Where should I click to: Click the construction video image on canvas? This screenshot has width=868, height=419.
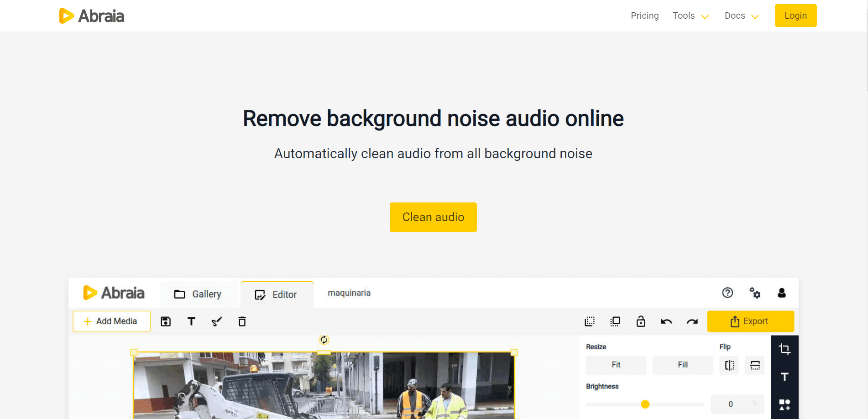pos(324,386)
